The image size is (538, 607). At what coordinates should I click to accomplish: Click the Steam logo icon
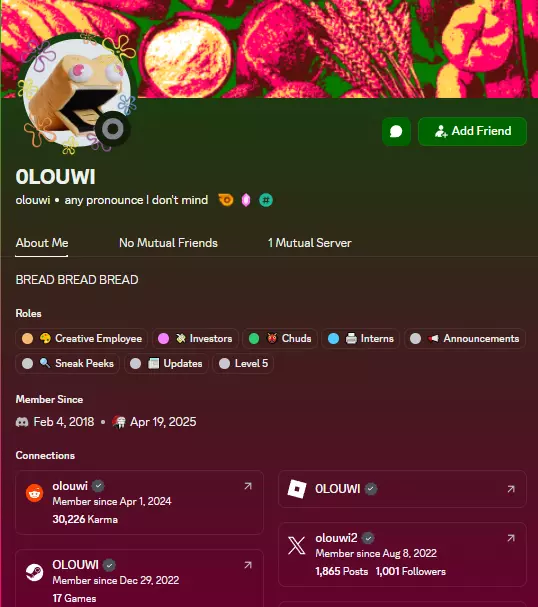coord(34,572)
